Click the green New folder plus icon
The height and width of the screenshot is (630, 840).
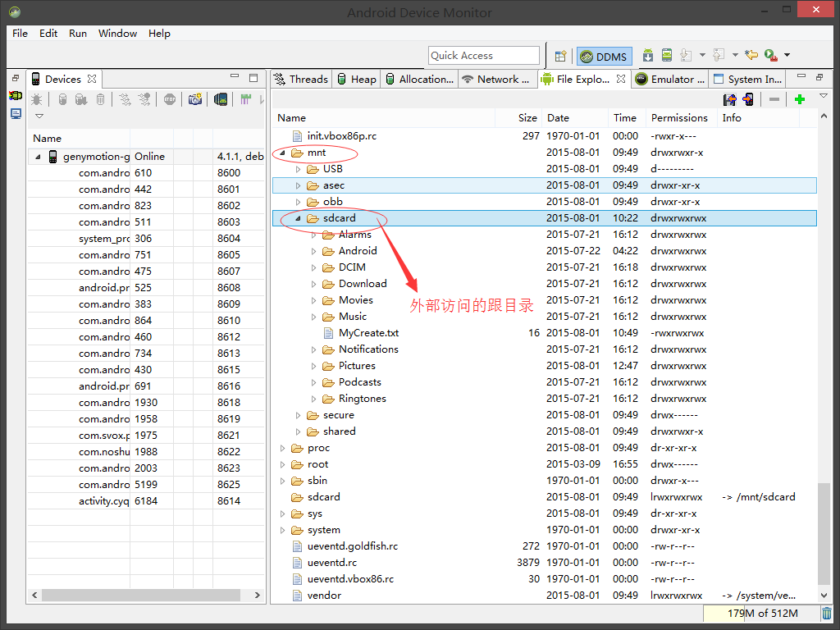click(x=800, y=99)
